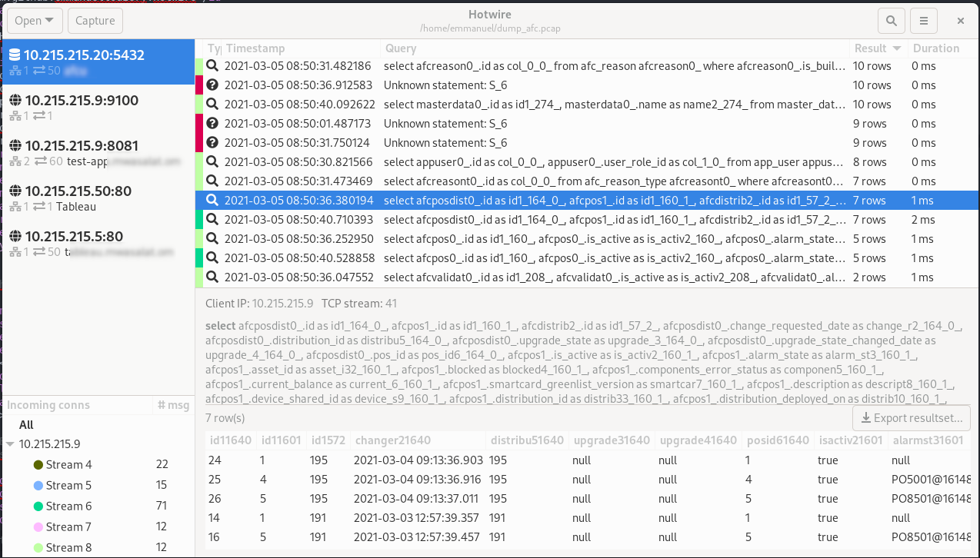980x558 pixels.
Task: Click globe icon of 10.215.215.9:8081
Action: 15,145
